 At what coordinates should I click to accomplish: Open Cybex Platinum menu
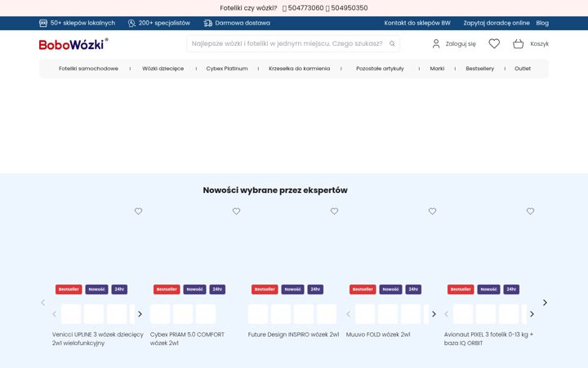pyautogui.click(x=227, y=69)
